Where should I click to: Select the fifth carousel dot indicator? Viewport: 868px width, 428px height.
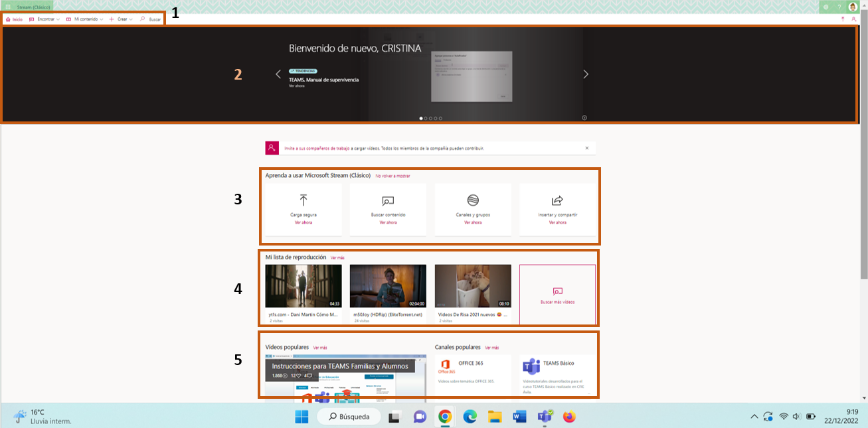point(440,118)
